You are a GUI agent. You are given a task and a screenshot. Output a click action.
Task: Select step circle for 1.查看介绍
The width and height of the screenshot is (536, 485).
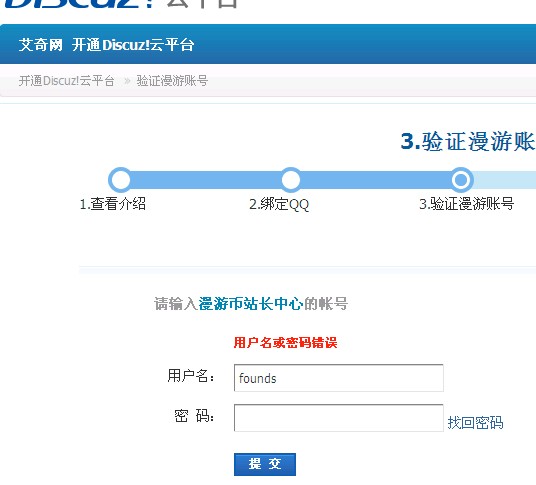tap(120, 179)
